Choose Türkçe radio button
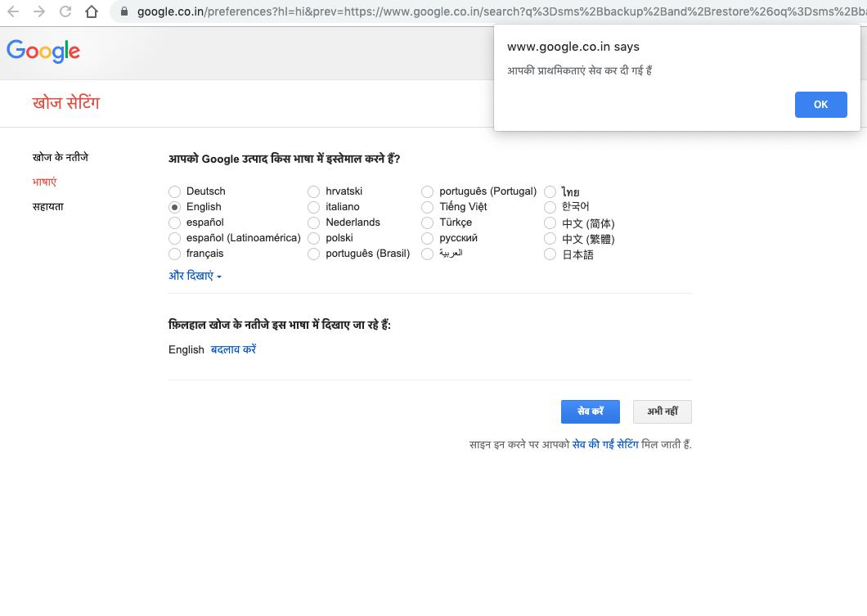Screen dimensions: 867x616 pos(428,223)
